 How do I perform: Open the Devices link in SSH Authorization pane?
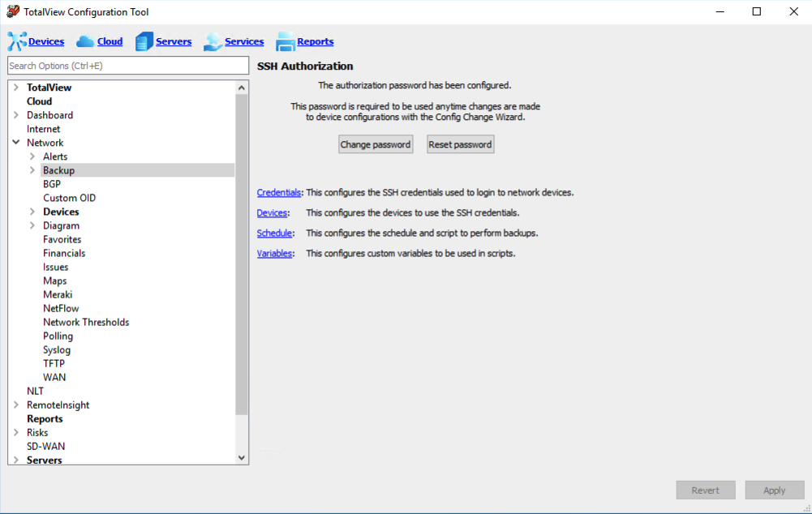[x=272, y=212]
